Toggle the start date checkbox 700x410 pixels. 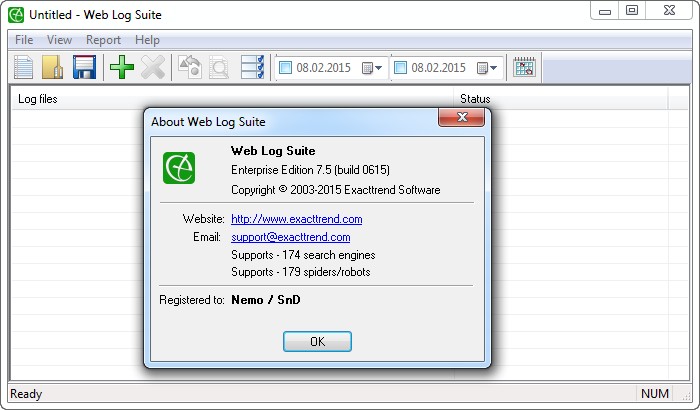click(x=285, y=68)
